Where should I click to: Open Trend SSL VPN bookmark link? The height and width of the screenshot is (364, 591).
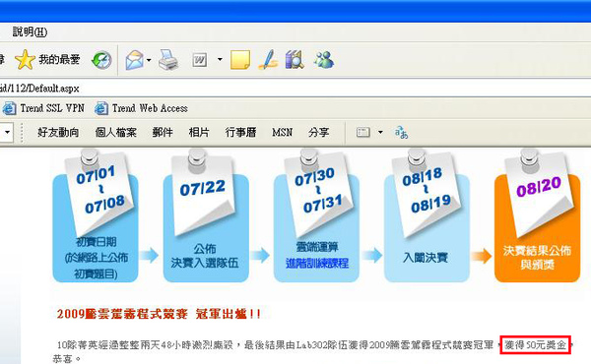(x=52, y=108)
